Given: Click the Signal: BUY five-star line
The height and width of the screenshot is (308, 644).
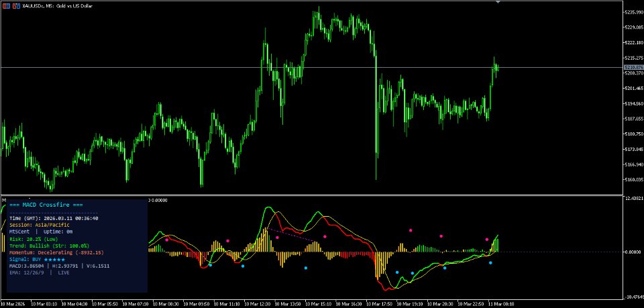Looking at the screenshot, I should [37, 259].
